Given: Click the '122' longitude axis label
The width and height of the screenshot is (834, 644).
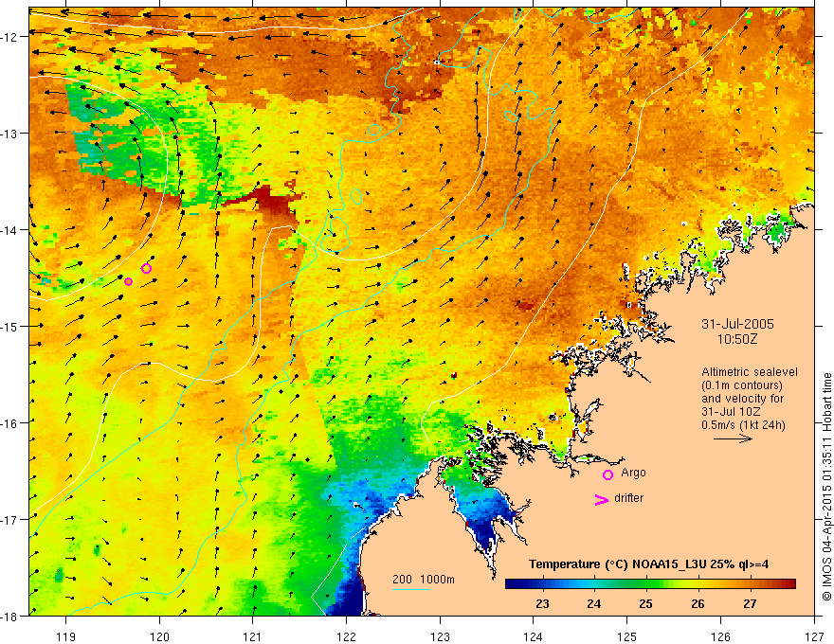Looking at the screenshot, I should tap(347, 637).
